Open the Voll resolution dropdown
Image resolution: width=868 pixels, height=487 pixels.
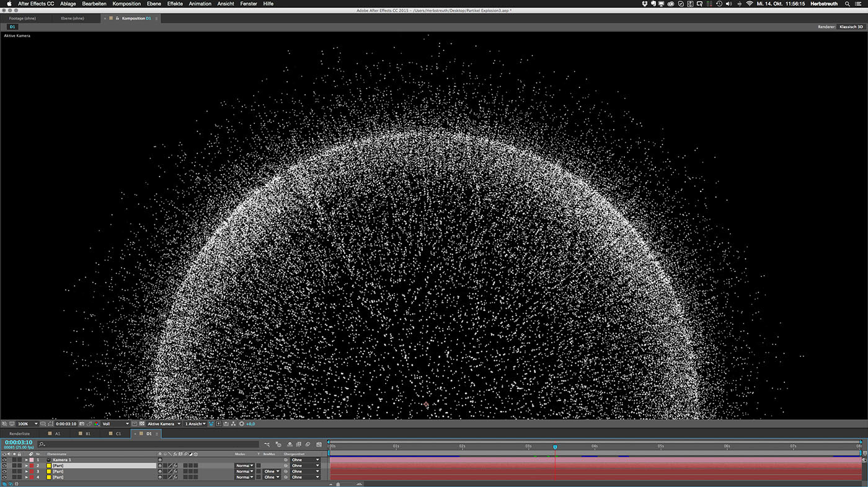[x=115, y=424]
